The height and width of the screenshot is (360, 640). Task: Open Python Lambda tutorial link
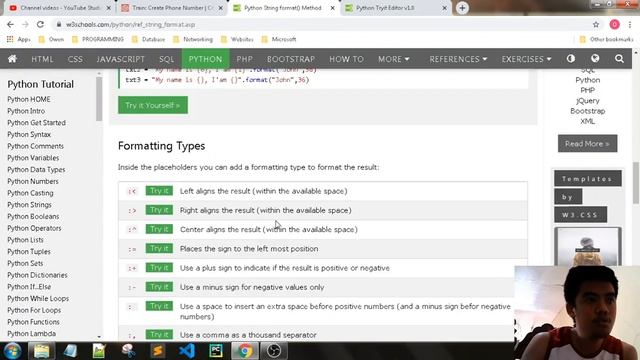(x=31, y=333)
